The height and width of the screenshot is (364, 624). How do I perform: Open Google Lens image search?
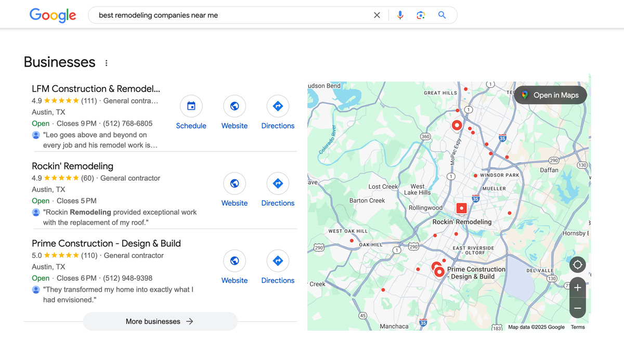[x=421, y=15]
